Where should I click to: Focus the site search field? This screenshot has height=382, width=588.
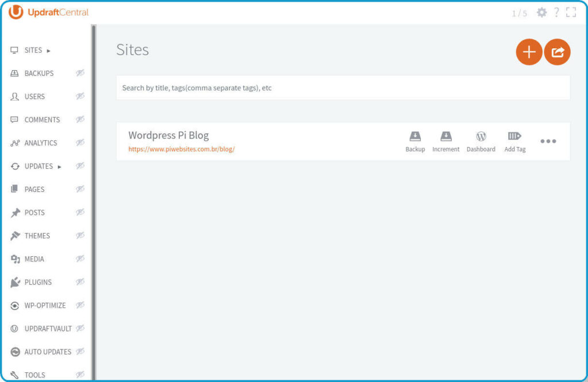click(343, 88)
